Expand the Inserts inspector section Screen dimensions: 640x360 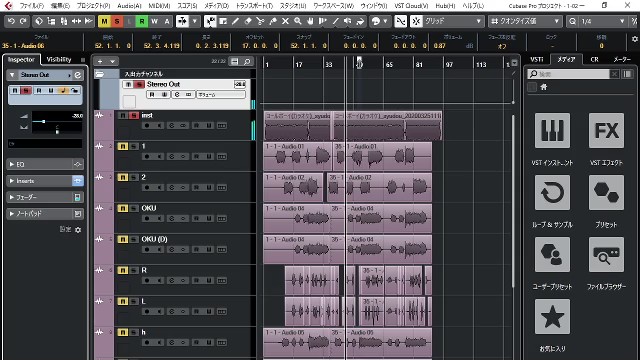coord(45,181)
